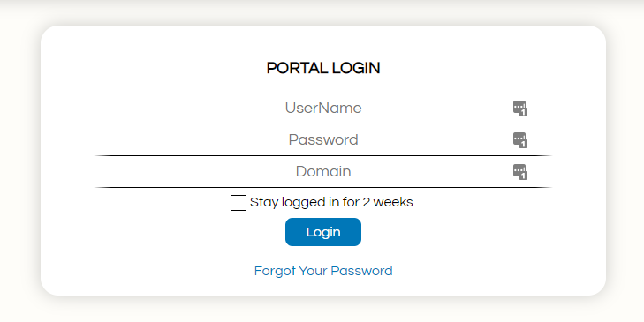
Task: Focus the UserName input field
Action: pyautogui.click(x=323, y=109)
